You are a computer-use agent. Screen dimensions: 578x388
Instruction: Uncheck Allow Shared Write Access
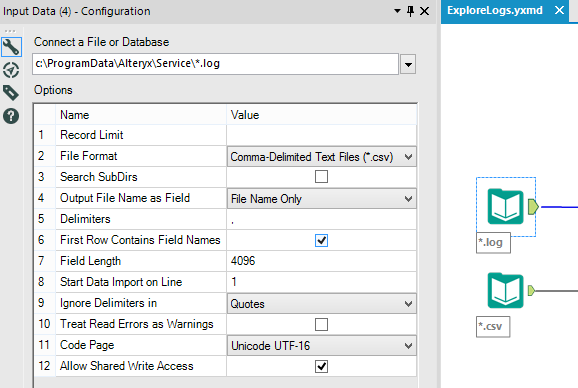(321, 366)
